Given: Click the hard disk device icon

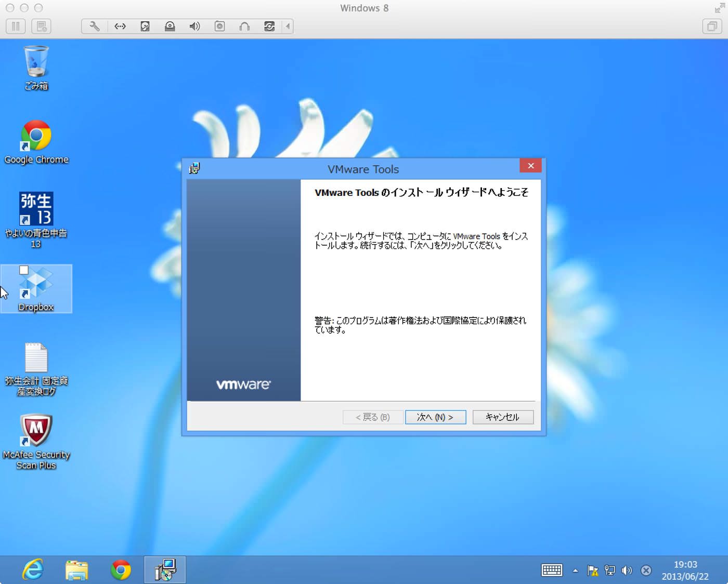Looking at the screenshot, I should [145, 26].
